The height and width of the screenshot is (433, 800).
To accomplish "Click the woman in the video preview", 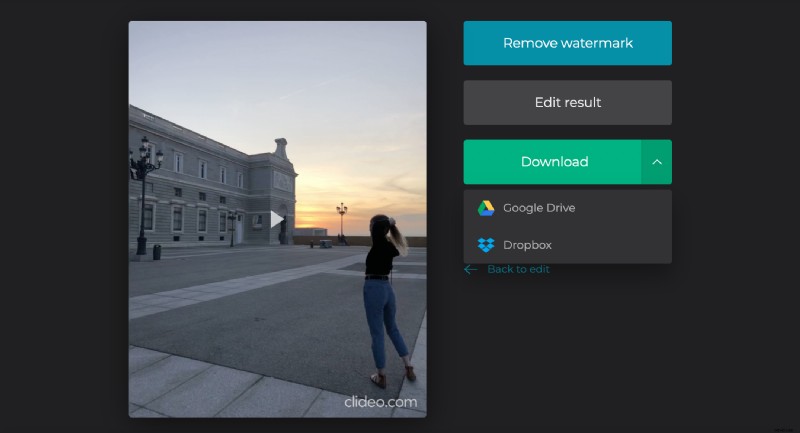I will (x=386, y=300).
